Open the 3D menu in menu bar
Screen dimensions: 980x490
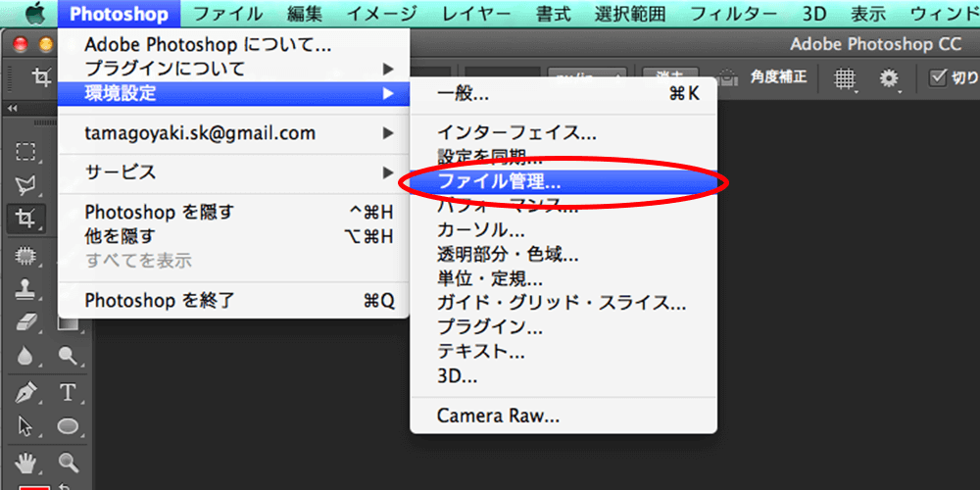click(x=813, y=13)
